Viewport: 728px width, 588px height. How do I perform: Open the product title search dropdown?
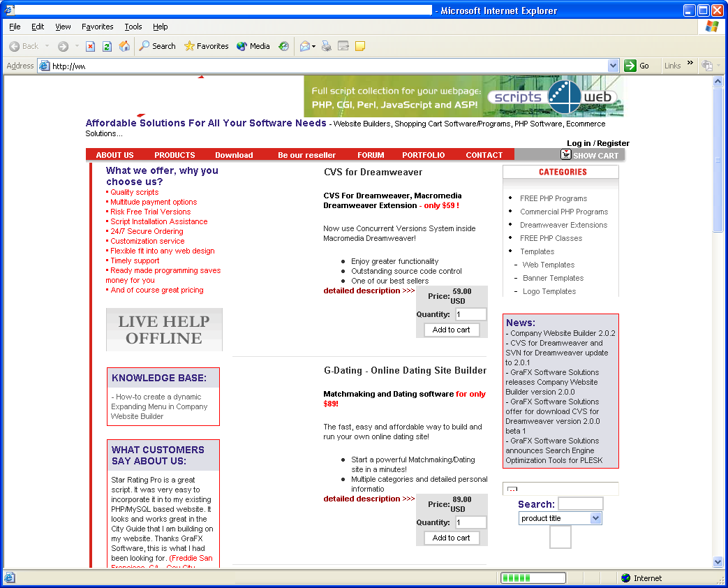click(x=595, y=518)
